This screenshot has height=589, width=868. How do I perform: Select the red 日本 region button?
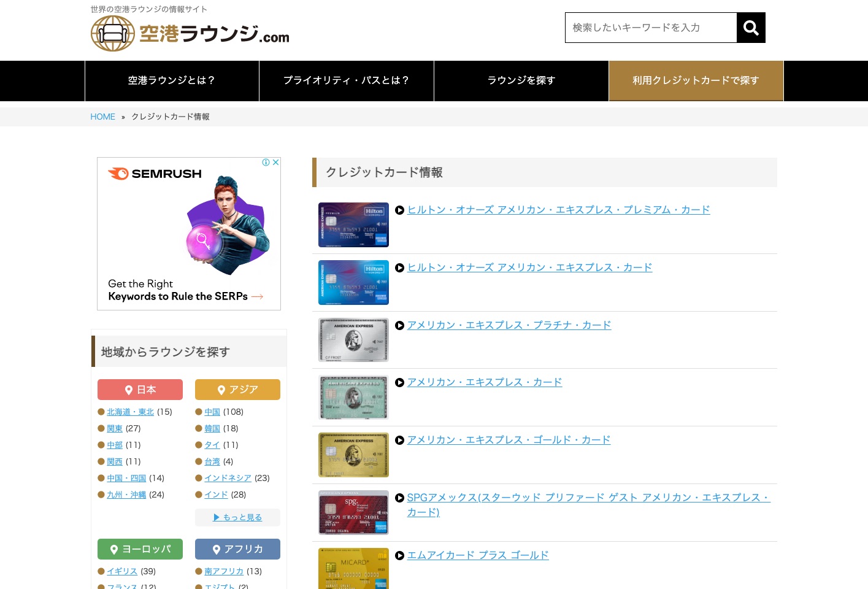140,390
